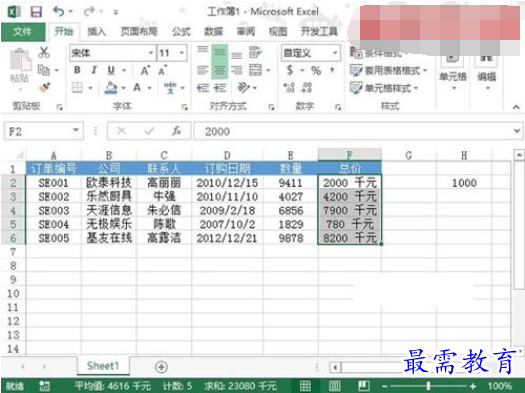Click the text orientation icon

[243, 87]
